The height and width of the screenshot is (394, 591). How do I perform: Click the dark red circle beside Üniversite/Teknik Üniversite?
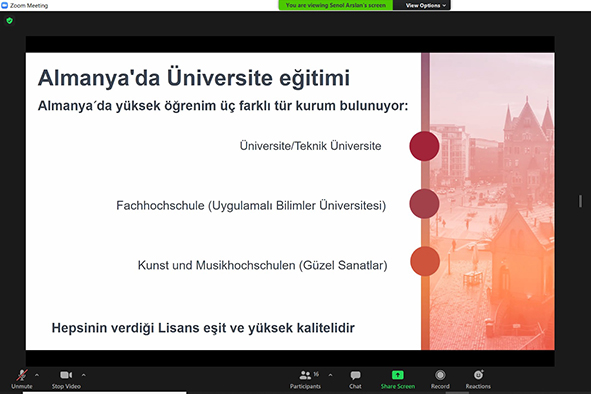pyautogui.click(x=424, y=146)
